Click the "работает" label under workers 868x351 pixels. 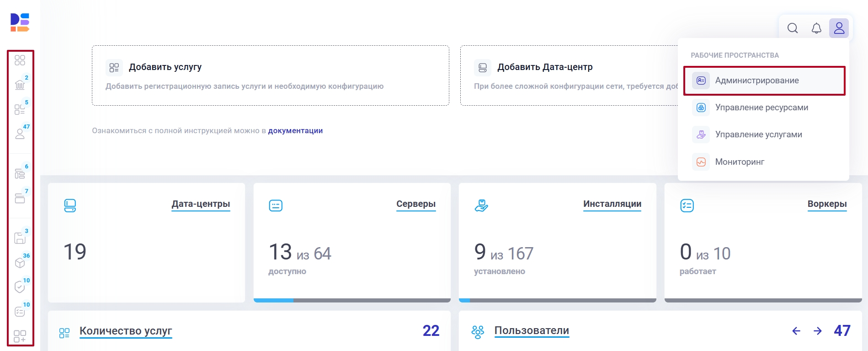click(x=698, y=271)
